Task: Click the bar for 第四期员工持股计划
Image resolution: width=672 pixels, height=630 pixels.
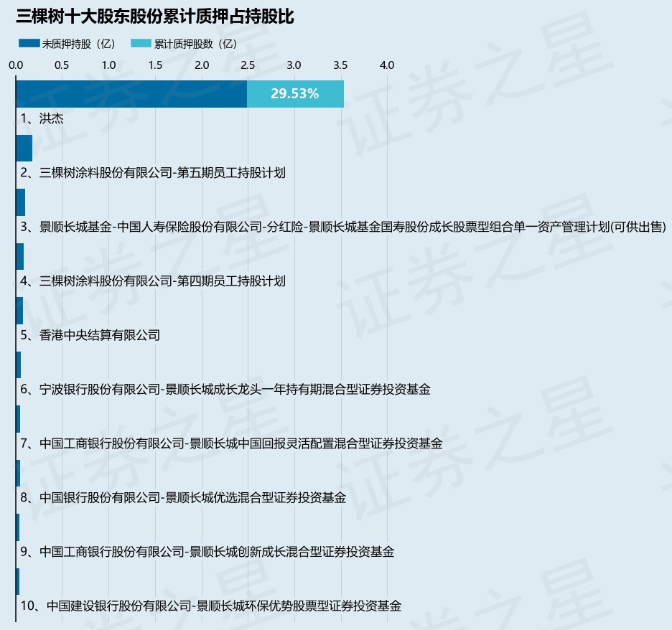Action: point(19,257)
